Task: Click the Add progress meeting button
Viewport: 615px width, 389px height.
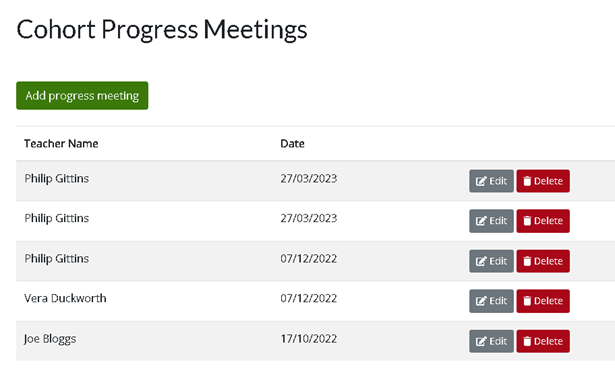Action: [82, 96]
